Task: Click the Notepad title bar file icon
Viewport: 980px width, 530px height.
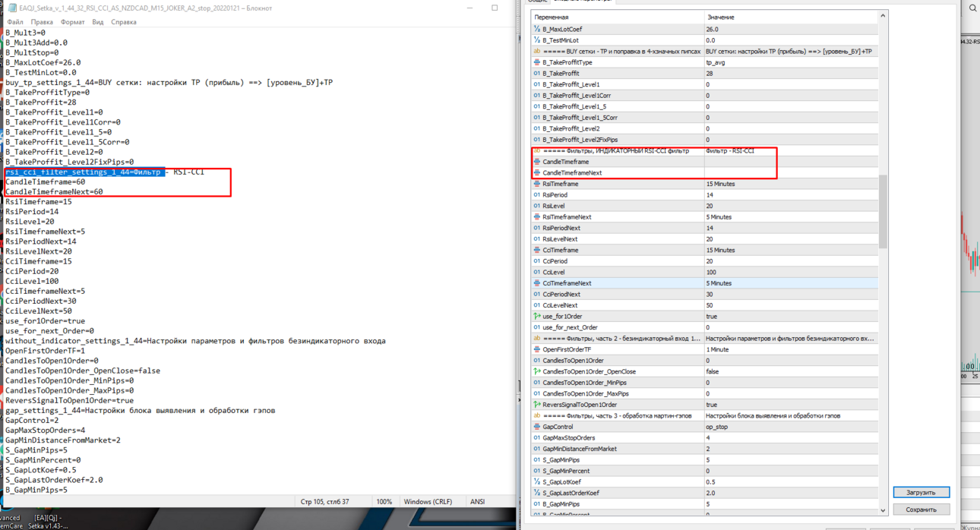Action: click(x=12, y=8)
